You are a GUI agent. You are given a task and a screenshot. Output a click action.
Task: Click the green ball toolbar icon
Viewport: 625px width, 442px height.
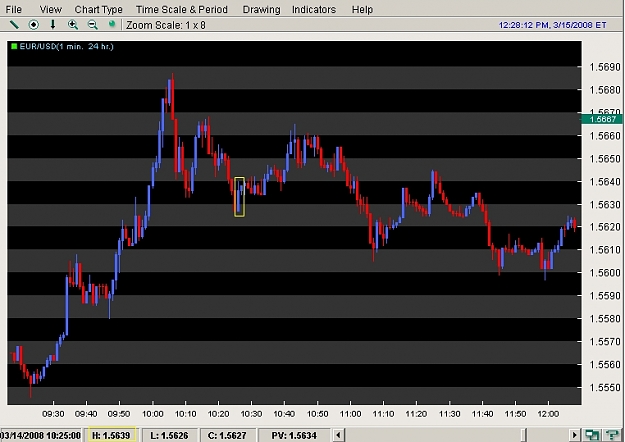point(112,25)
